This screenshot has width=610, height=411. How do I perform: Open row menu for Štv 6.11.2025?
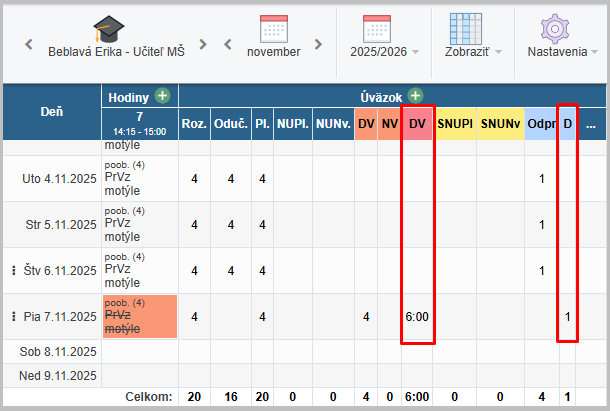click(13, 271)
